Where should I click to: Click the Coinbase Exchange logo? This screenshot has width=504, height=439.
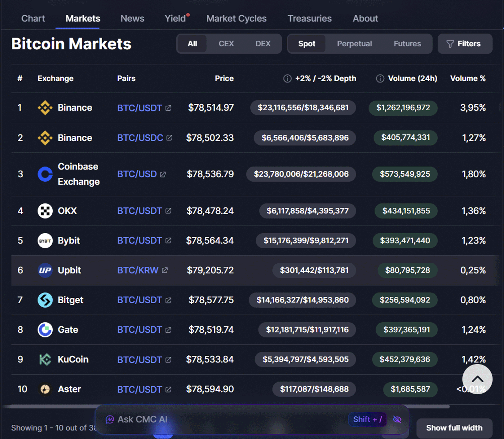[45, 174]
